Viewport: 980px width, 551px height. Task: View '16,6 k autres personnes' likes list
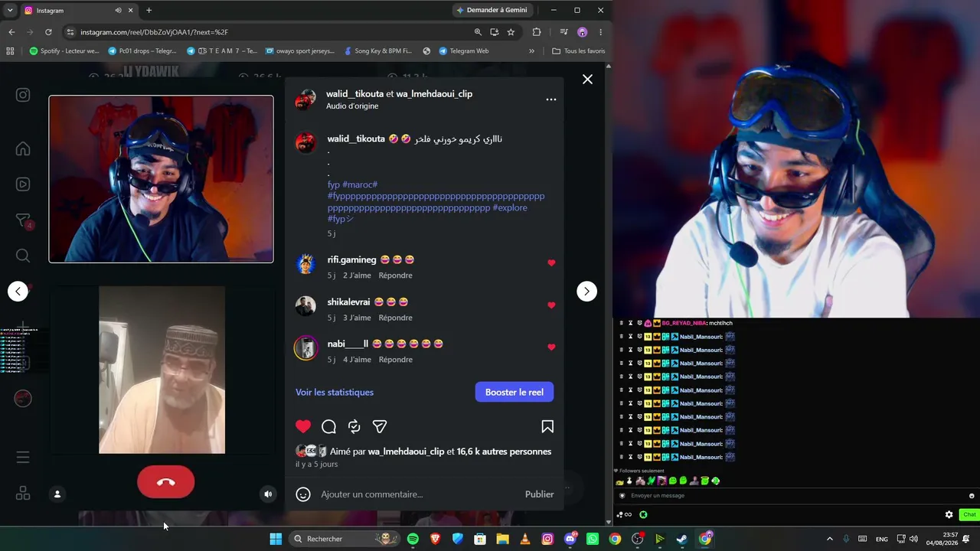[x=504, y=452]
